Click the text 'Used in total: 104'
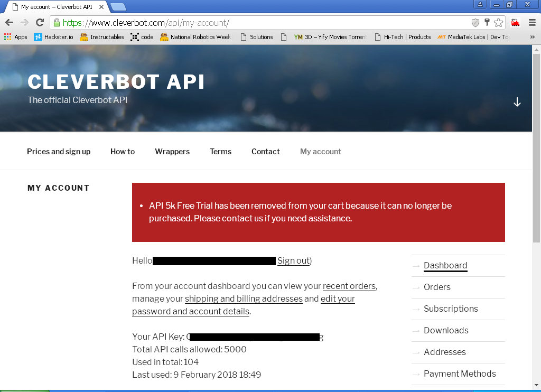Image resolution: width=541 pixels, height=392 pixels. 165,362
